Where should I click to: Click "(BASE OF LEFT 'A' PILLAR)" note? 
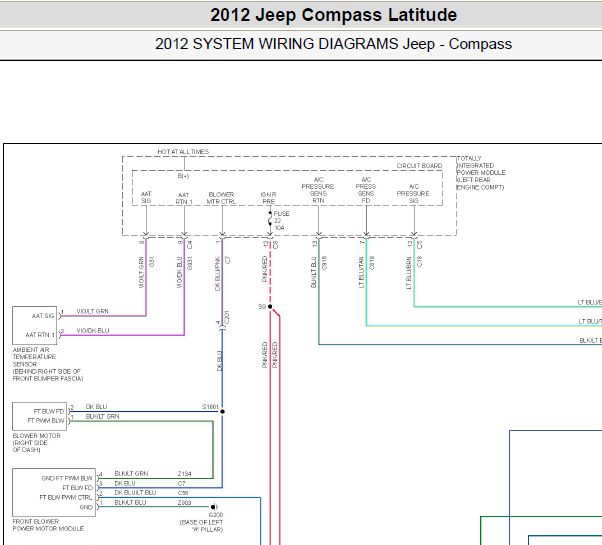(201, 526)
